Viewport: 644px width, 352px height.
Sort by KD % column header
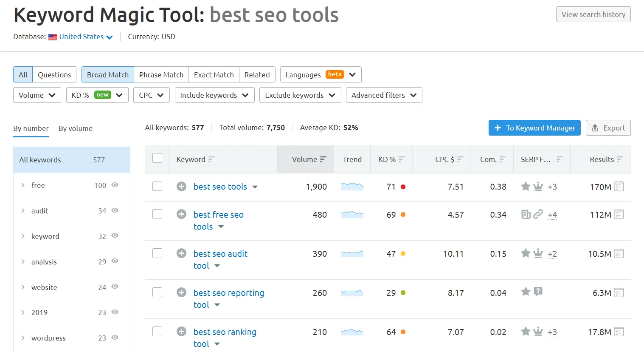pos(391,159)
